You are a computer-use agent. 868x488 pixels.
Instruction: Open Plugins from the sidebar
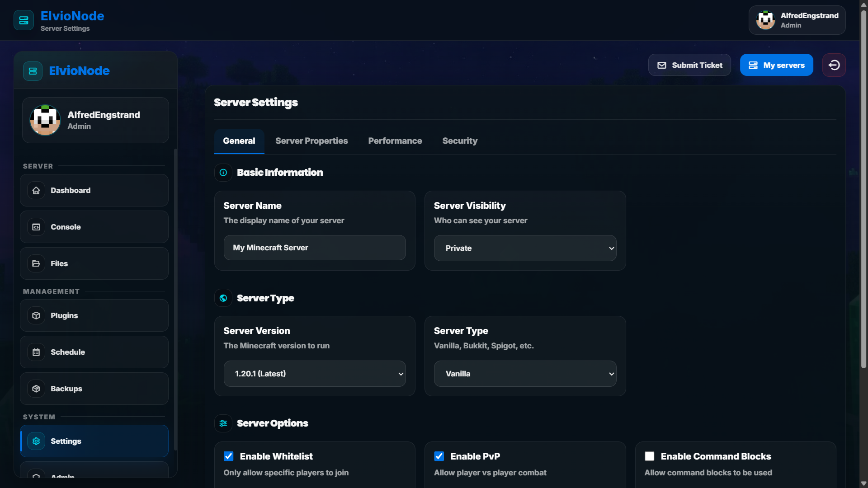(x=94, y=315)
